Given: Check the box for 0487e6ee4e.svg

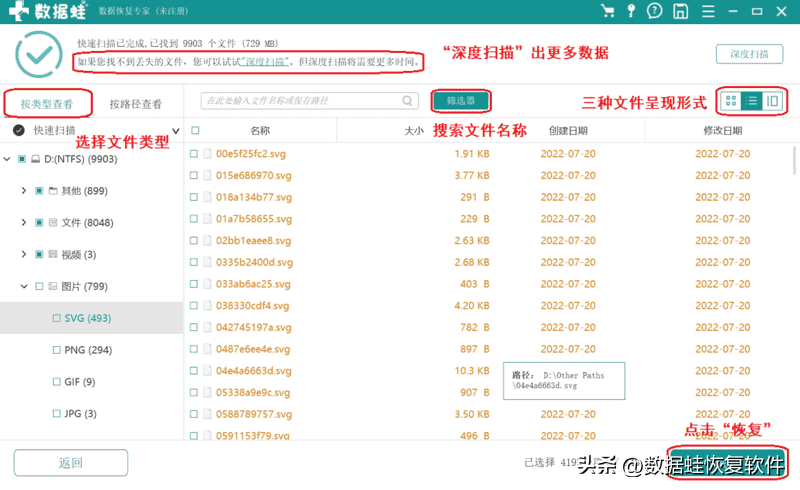Looking at the screenshot, I should 194,349.
